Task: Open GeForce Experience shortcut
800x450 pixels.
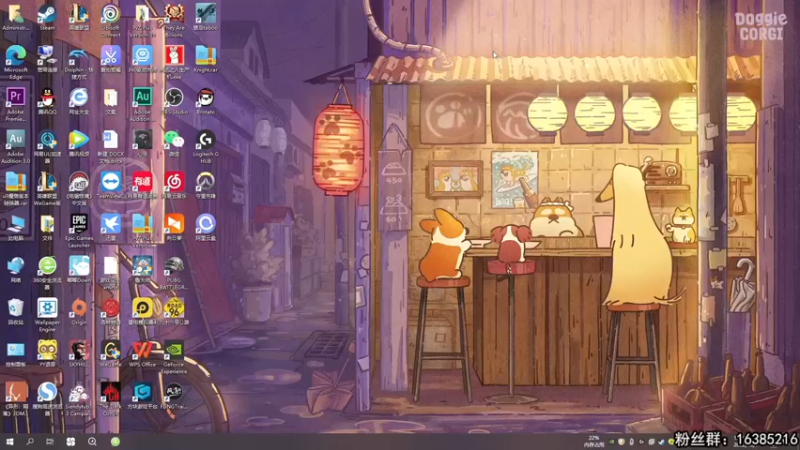Action: [x=174, y=357]
